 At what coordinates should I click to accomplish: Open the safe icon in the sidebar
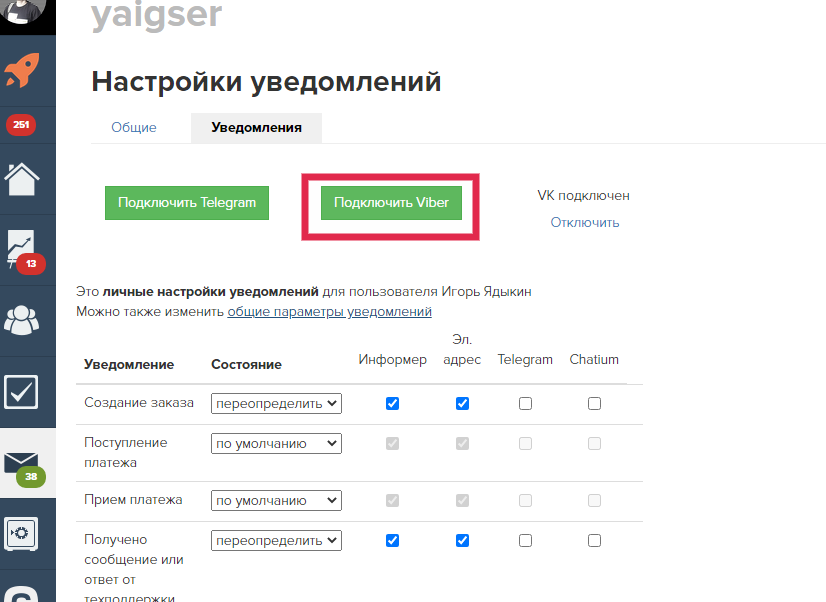coord(21,534)
